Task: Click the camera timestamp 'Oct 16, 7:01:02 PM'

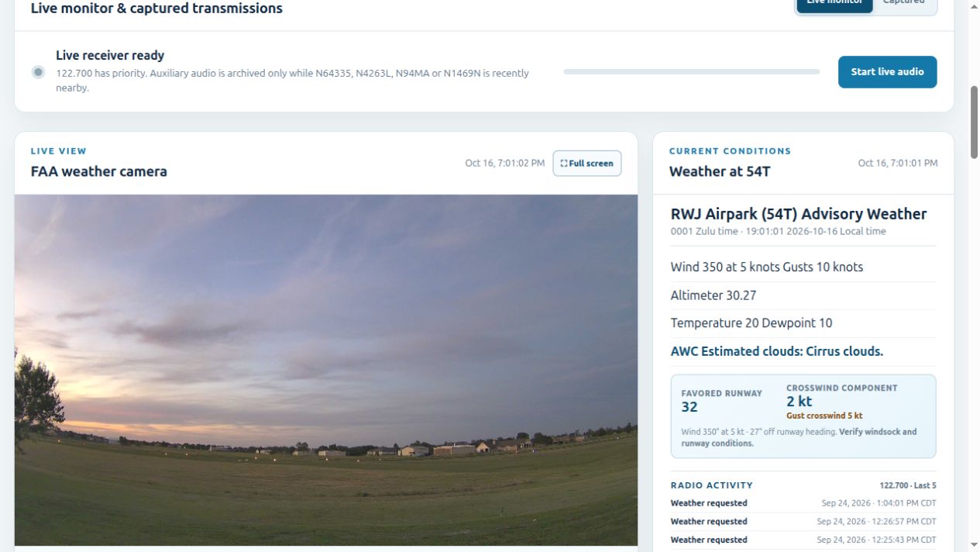Action: coord(505,164)
